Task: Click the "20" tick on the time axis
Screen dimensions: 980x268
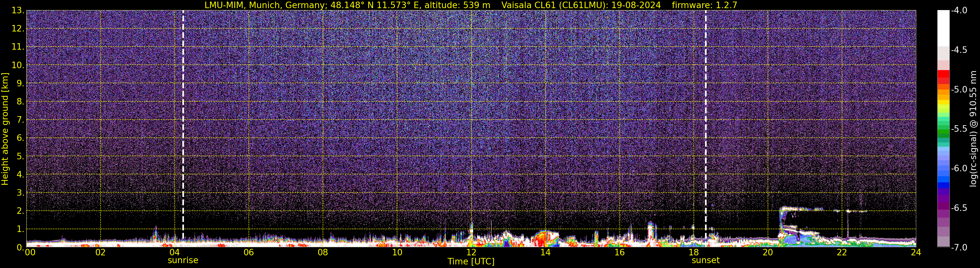Action: (x=768, y=252)
